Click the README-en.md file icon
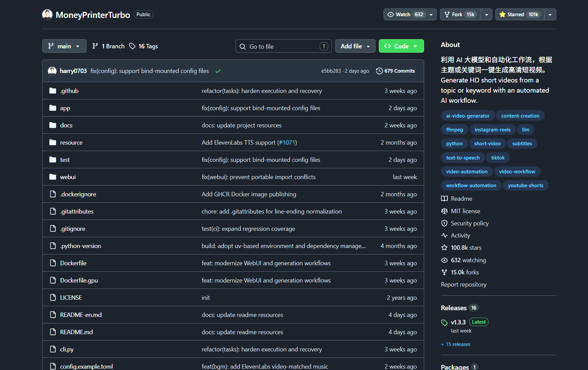 [53, 315]
